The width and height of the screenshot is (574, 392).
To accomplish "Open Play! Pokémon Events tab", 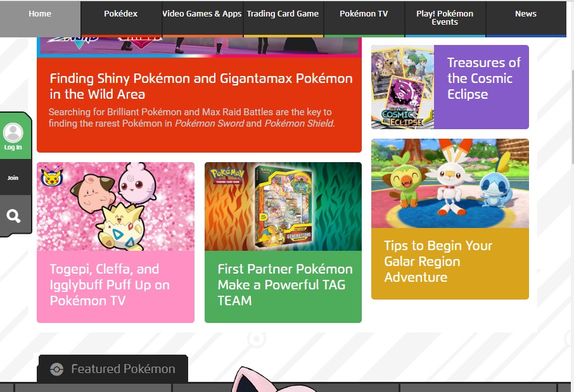I will point(445,18).
